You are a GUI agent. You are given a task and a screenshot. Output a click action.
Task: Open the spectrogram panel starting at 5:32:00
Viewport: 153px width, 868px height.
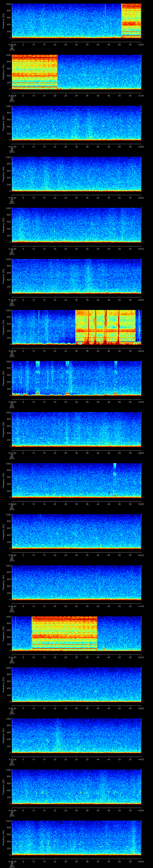click(77, 174)
